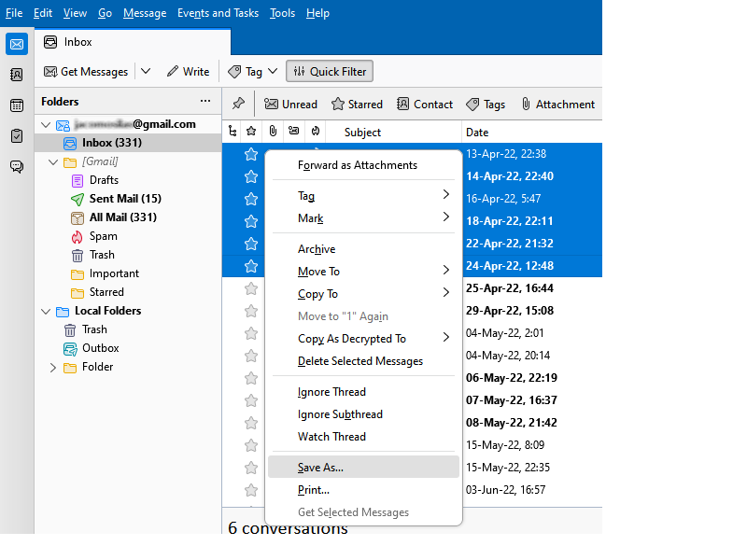The image size is (747, 560).
Task: Open the Address Book space icon
Action: [x=17, y=75]
